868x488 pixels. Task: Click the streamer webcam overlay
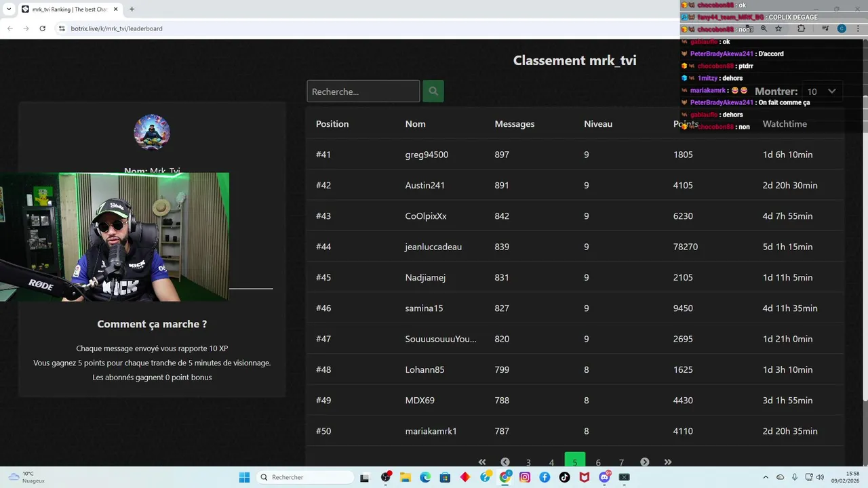click(115, 237)
